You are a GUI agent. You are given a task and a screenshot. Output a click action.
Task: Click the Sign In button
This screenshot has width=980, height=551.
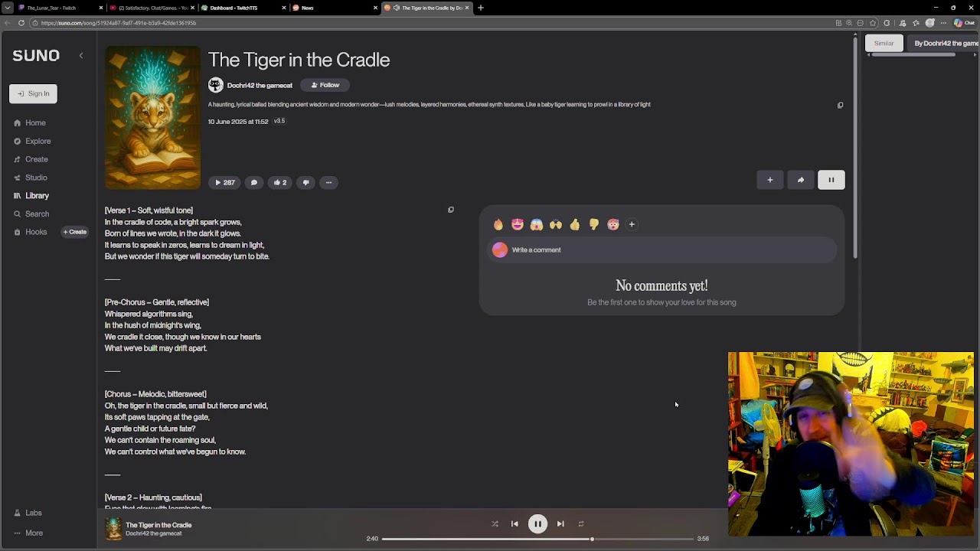[x=33, y=93]
